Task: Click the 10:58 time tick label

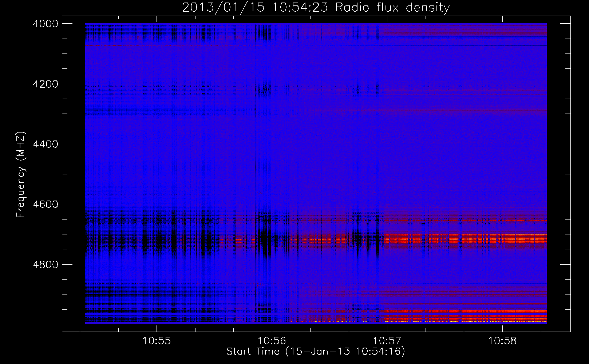Action: pyautogui.click(x=502, y=341)
